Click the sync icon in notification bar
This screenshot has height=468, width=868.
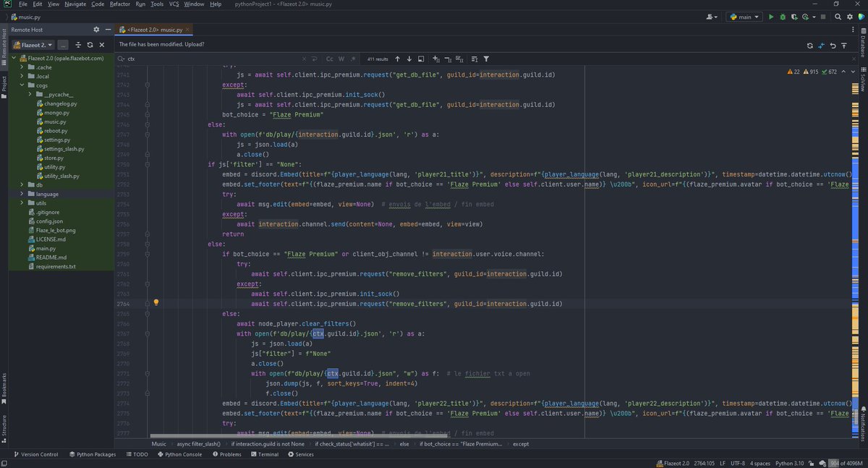click(x=809, y=45)
